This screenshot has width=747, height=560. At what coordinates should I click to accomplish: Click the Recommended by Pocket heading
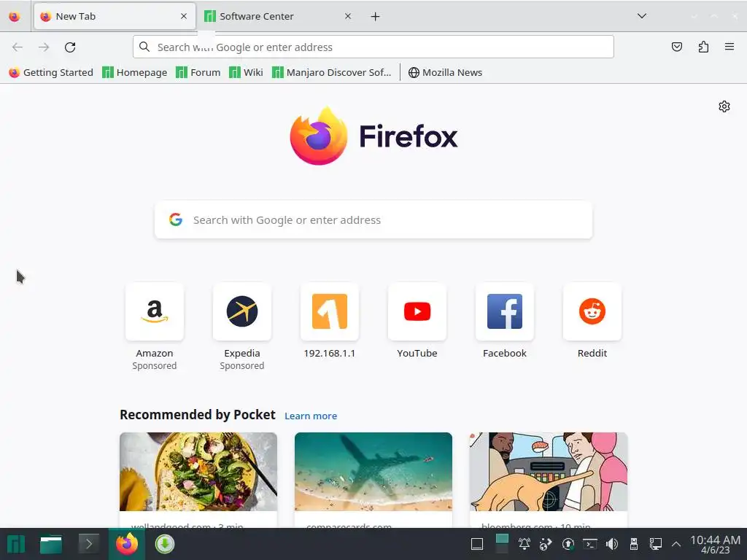pyautogui.click(x=197, y=415)
